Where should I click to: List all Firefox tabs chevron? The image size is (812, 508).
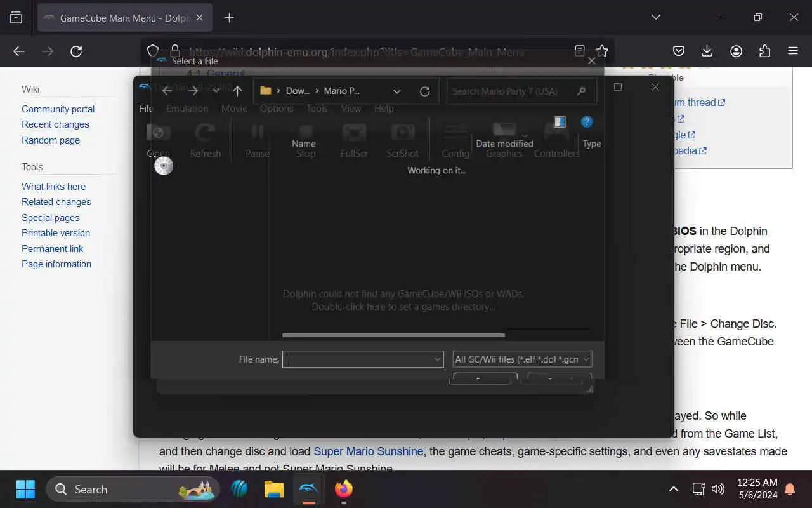(x=656, y=17)
